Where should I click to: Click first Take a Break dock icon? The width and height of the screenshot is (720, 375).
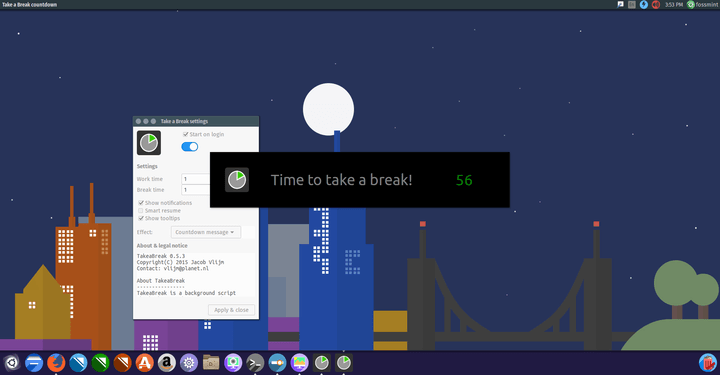pyautogui.click(x=321, y=363)
